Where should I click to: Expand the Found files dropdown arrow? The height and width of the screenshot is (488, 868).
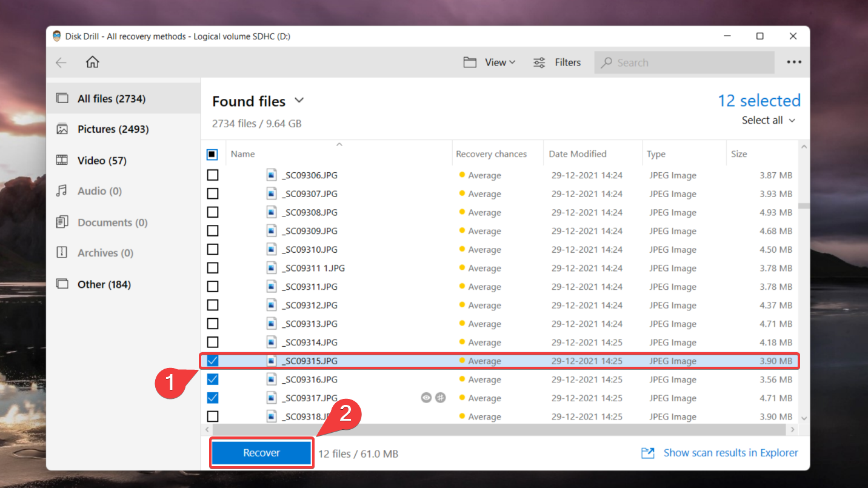point(299,101)
